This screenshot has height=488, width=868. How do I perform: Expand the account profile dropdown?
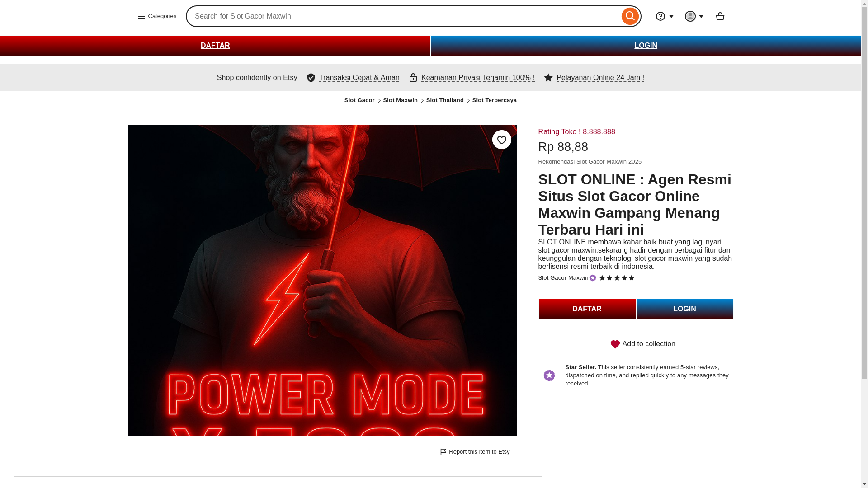pos(694,16)
